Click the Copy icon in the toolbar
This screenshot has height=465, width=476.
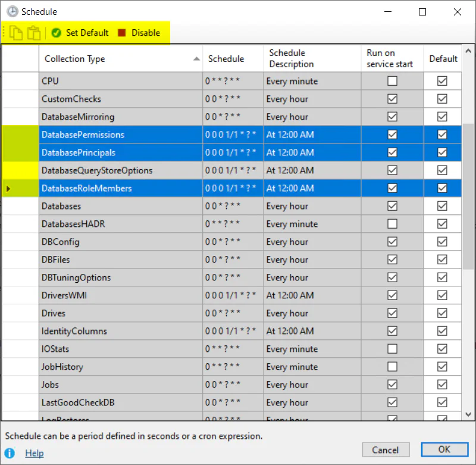pyautogui.click(x=15, y=33)
